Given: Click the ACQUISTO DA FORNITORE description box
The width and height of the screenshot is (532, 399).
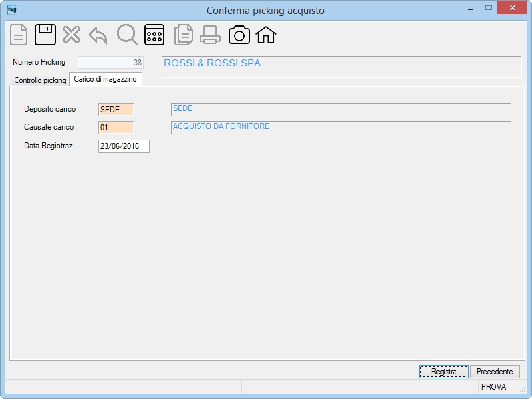Looking at the screenshot, I should coord(341,128).
